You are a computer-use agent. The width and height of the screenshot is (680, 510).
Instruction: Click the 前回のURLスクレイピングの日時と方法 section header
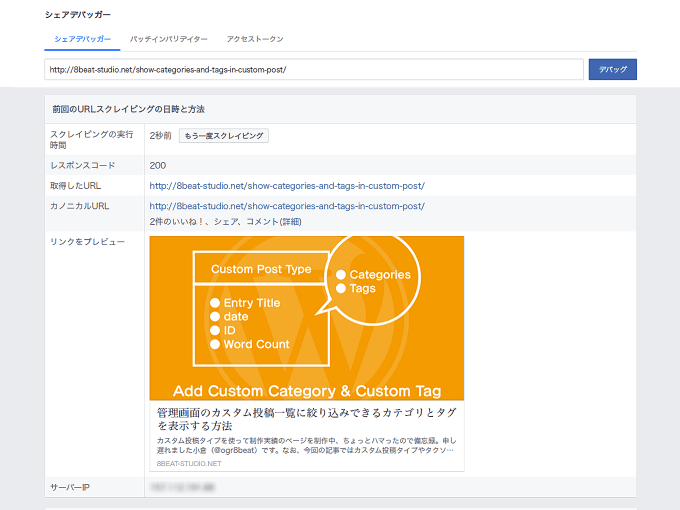(x=128, y=108)
